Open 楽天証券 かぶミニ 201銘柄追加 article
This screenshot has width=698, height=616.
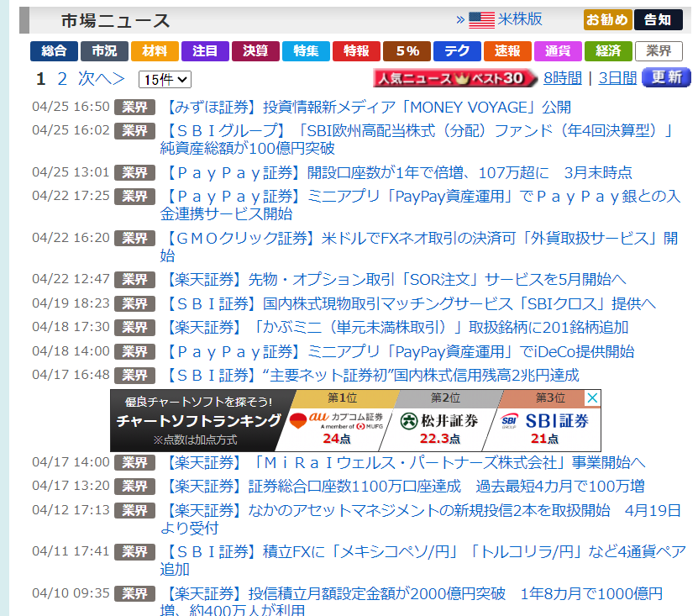pyautogui.click(x=396, y=328)
